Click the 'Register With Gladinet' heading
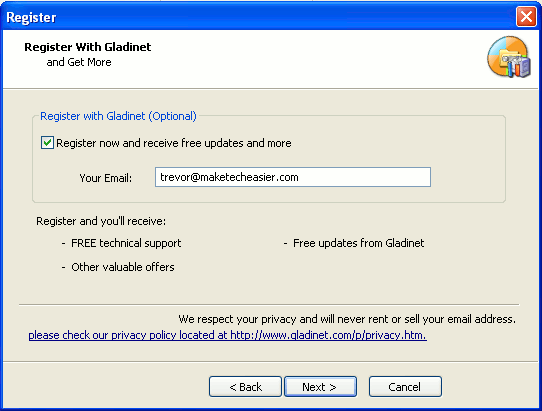 click(87, 47)
